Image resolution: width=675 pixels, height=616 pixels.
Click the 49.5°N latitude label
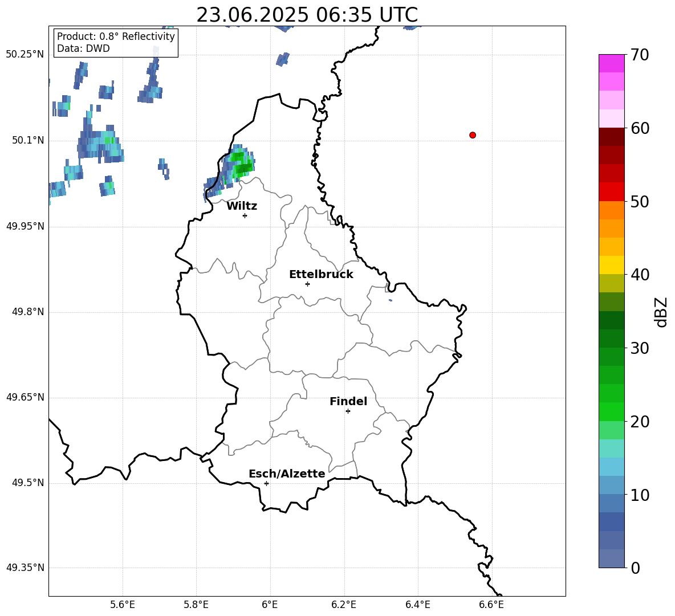(28, 483)
